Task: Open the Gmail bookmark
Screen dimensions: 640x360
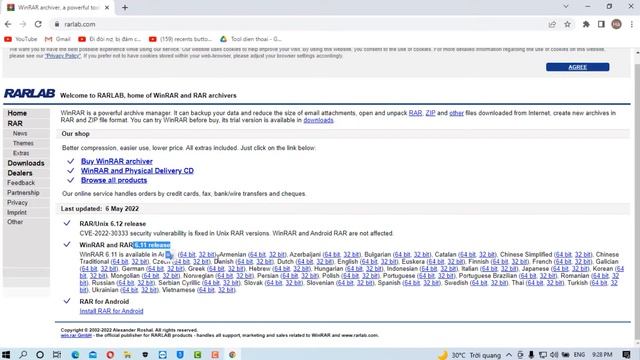Action: 58,39
